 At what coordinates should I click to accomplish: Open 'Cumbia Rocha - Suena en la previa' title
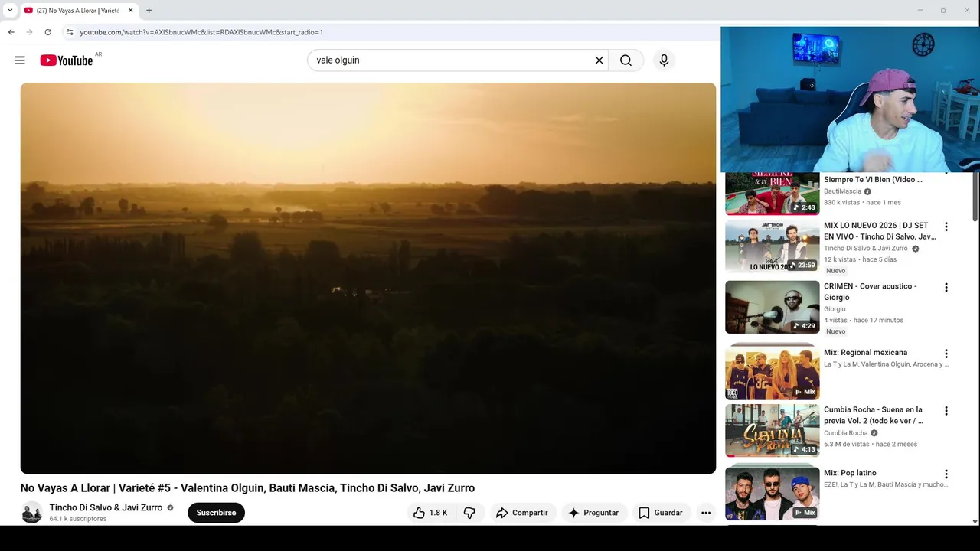tap(874, 416)
